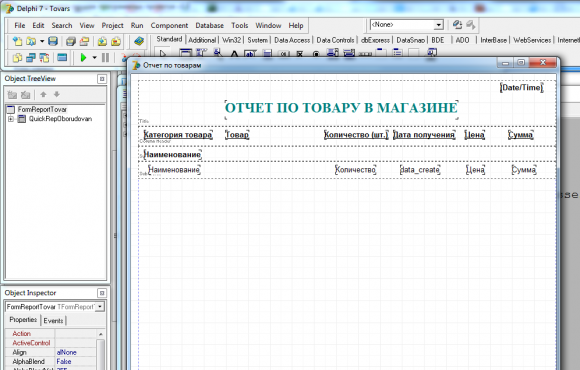Open the <None> desktop layout combo box

coord(407,25)
